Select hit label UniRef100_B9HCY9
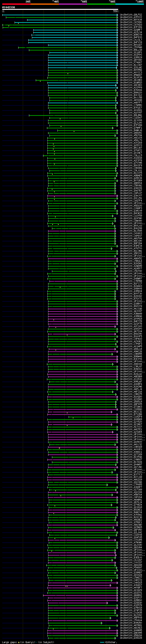The width and height of the screenshot is (146, 644). [x=131, y=35]
